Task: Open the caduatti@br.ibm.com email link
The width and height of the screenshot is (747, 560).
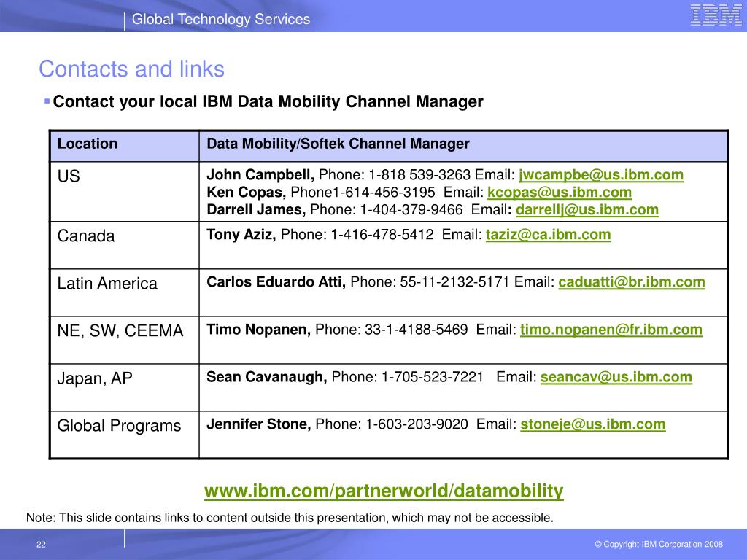Action: click(x=631, y=282)
